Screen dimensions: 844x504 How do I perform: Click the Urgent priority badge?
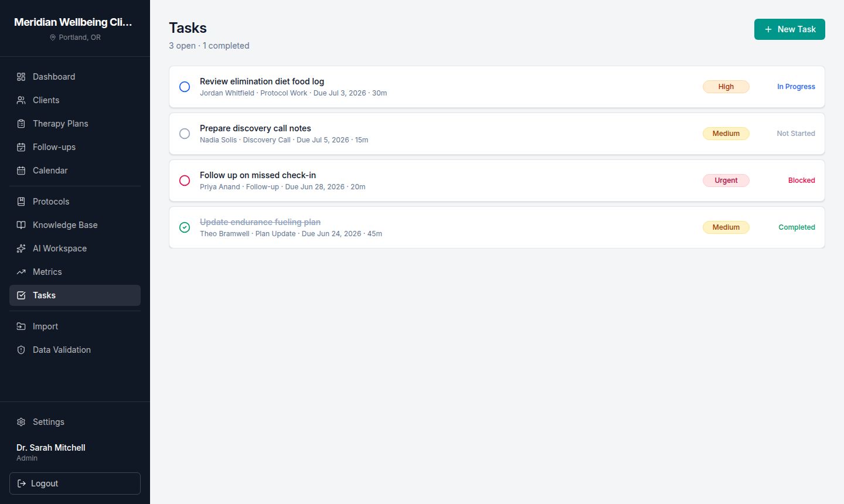[x=726, y=181]
